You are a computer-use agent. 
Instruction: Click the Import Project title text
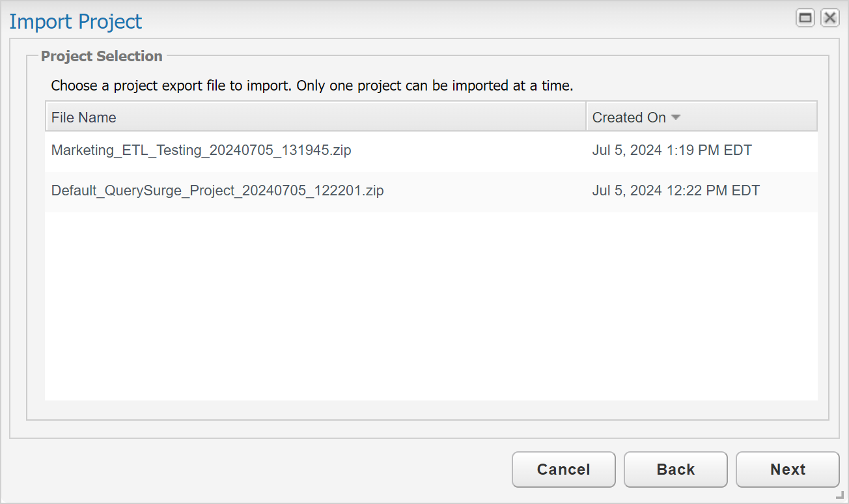tap(76, 21)
